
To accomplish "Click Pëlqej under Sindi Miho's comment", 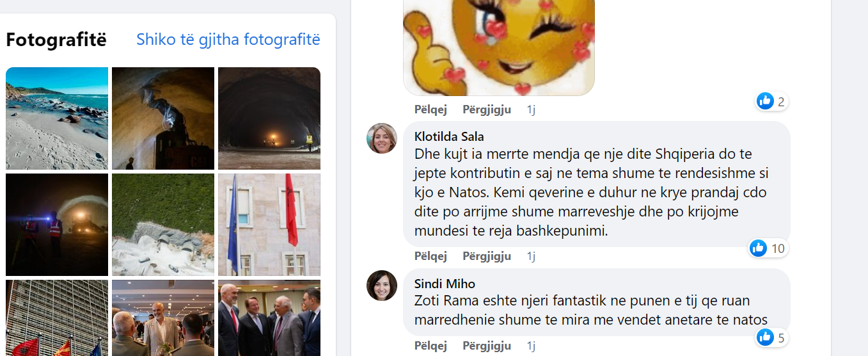I will [x=430, y=346].
